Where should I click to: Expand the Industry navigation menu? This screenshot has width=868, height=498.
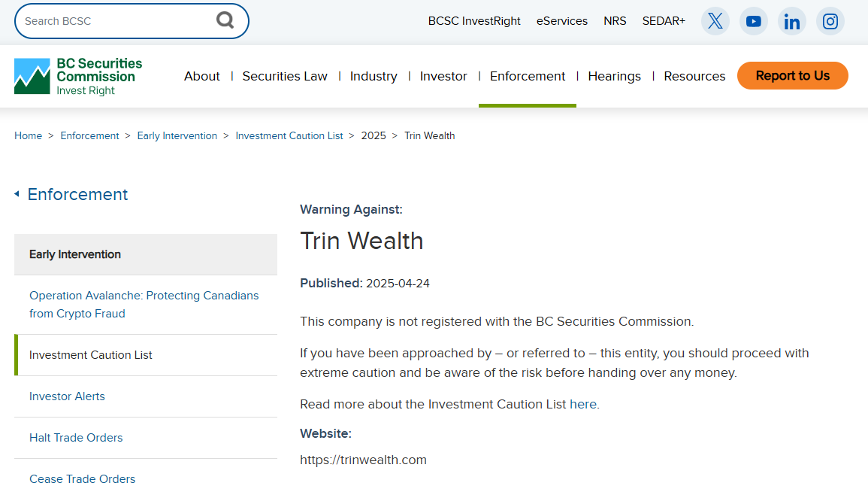[x=374, y=76]
